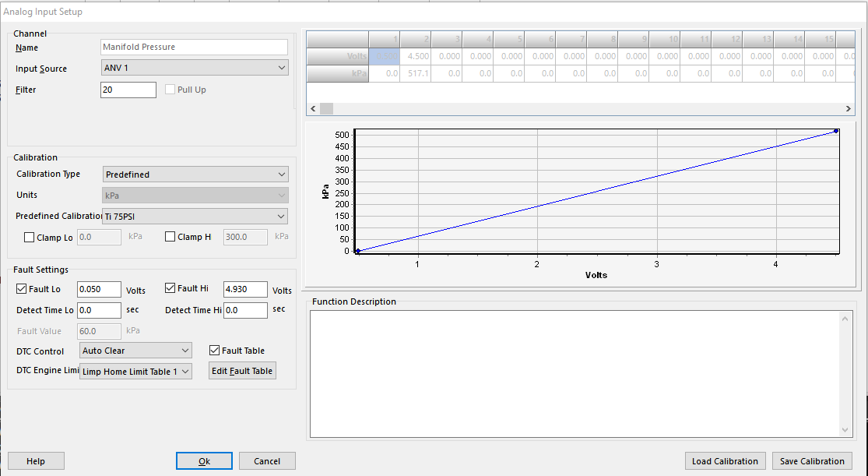The width and height of the screenshot is (868, 476).
Task: Click into the Filter value field
Action: pyautogui.click(x=128, y=90)
